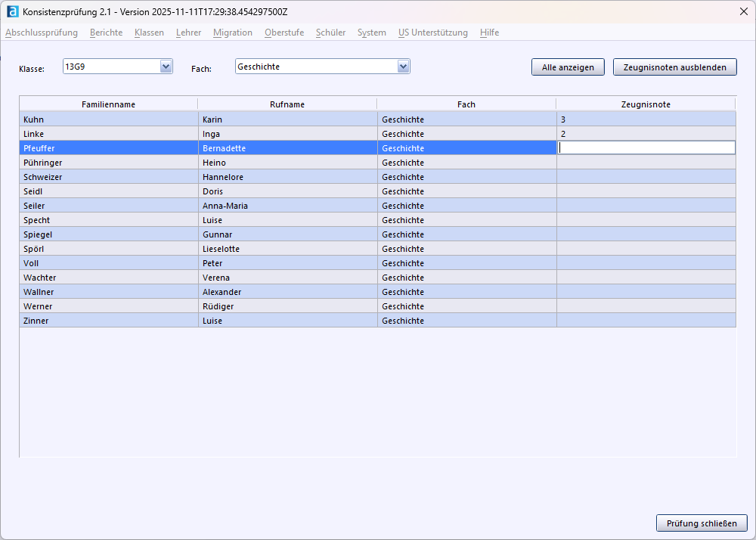756x540 pixels.
Task: Click the Zeugnisnote input field for Pfeuffer
Action: tap(646, 148)
